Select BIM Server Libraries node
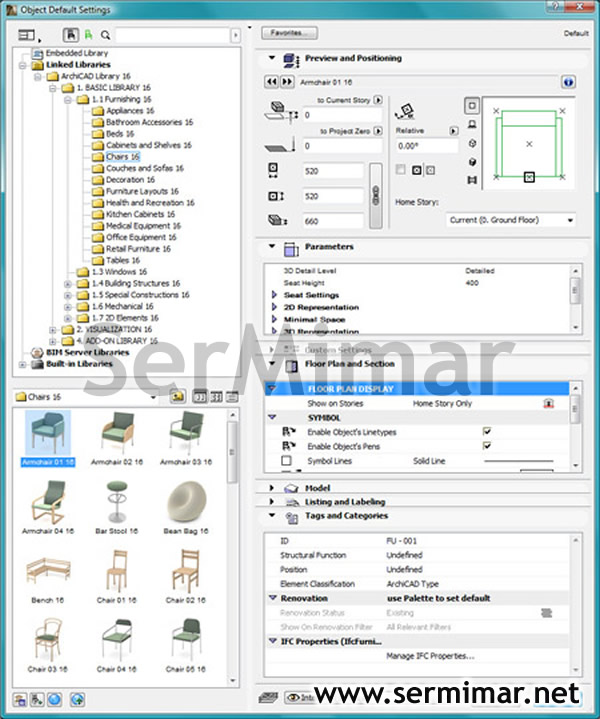Screen dimensions: 600x719 coord(88,352)
